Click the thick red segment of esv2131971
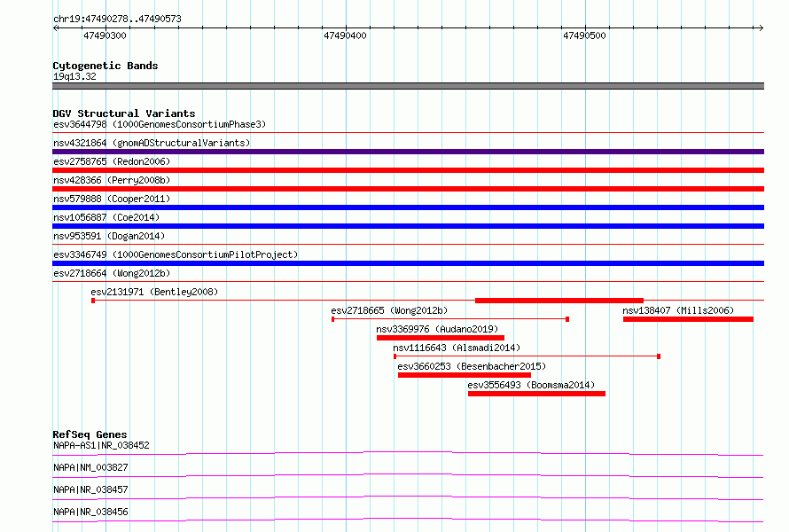 click(559, 301)
